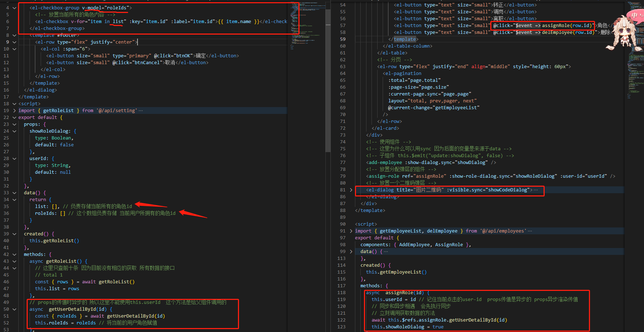Click line number 19 in the left gutter
644x332 pixels.
(x=6, y=111)
